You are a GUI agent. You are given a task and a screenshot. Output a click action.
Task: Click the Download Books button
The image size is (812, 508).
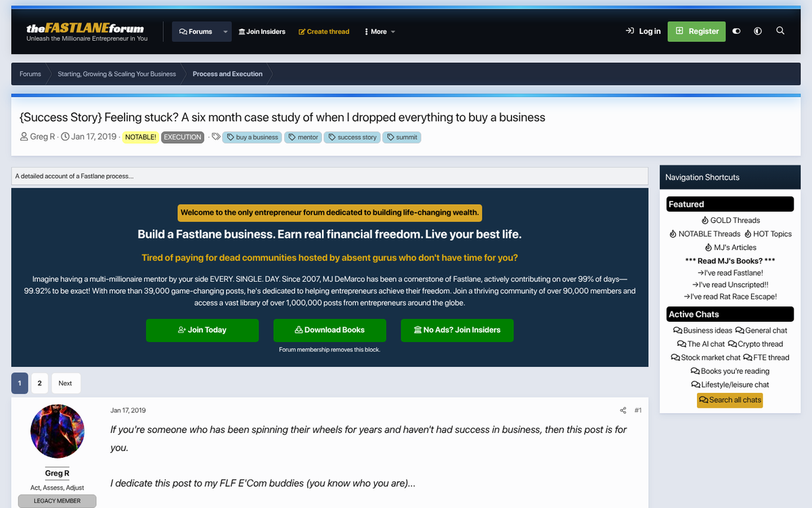330,330
